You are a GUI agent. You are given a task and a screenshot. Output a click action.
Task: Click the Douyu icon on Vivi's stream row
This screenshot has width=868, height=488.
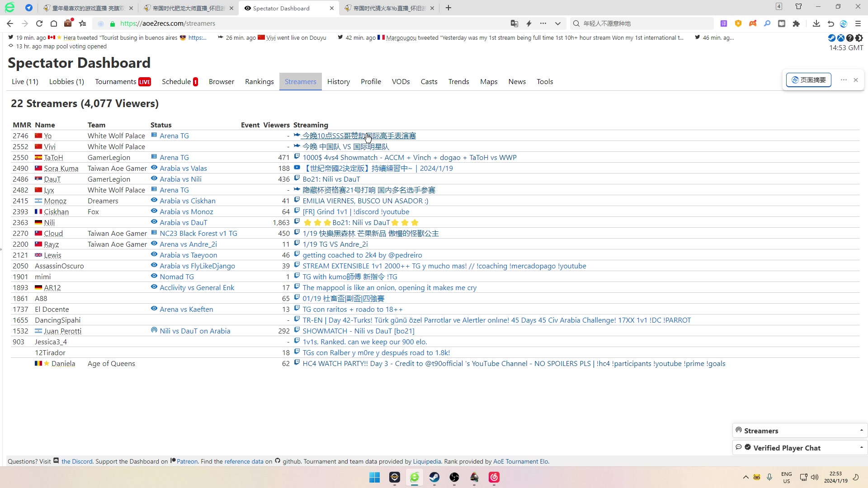[297, 146]
